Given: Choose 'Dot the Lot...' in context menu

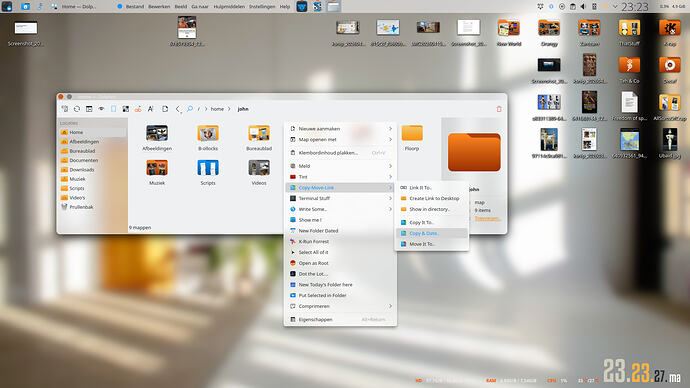Looking at the screenshot, I should 340,274.
